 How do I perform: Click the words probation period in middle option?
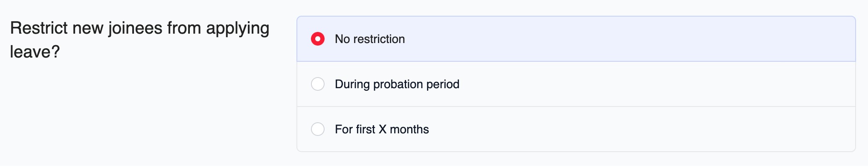pos(416,84)
